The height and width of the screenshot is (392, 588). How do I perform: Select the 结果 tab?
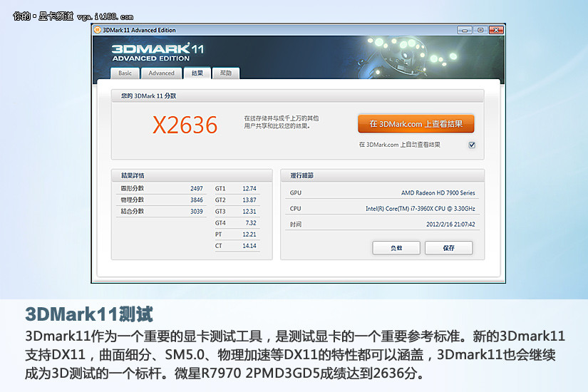click(x=197, y=73)
